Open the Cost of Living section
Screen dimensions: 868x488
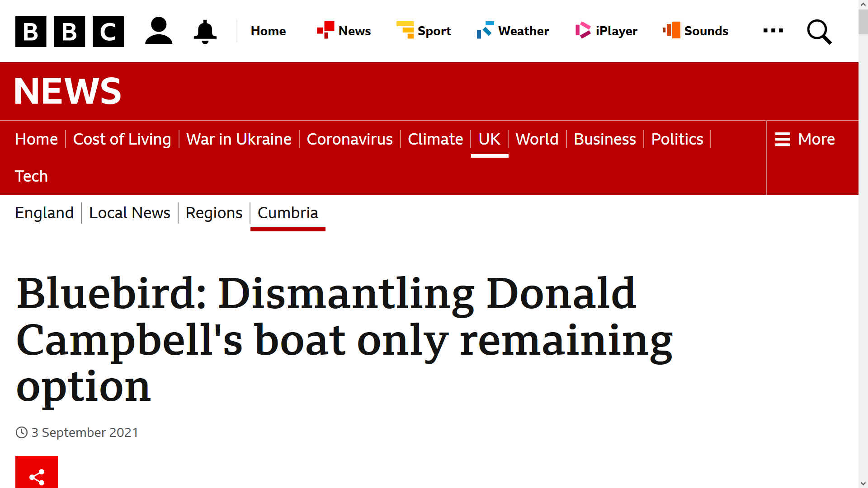[122, 139]
